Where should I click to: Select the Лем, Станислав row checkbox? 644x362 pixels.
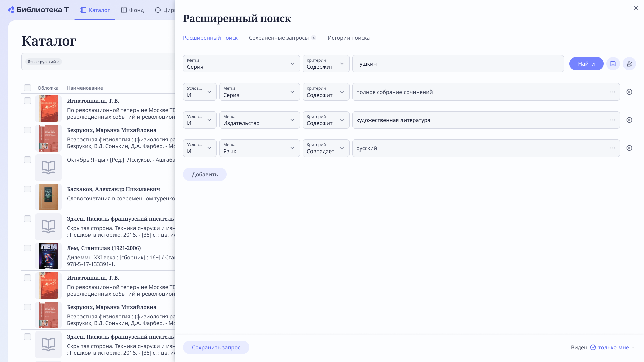28,248
